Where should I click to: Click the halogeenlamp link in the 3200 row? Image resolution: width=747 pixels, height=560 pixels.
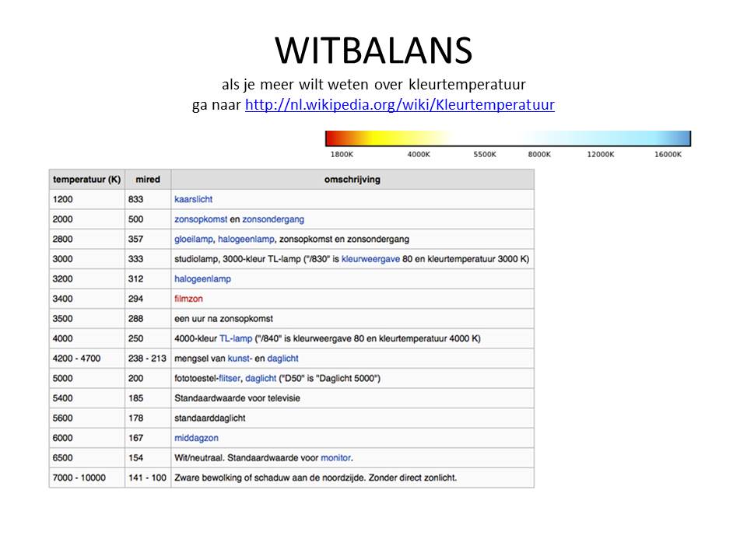pyautogui.click(x=202, y=279)
